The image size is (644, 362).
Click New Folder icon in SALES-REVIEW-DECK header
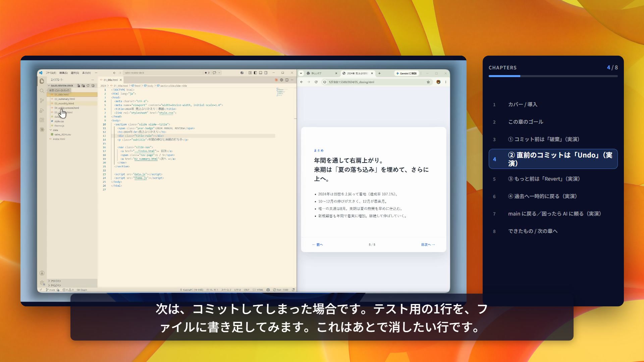(x=83, y=86)
